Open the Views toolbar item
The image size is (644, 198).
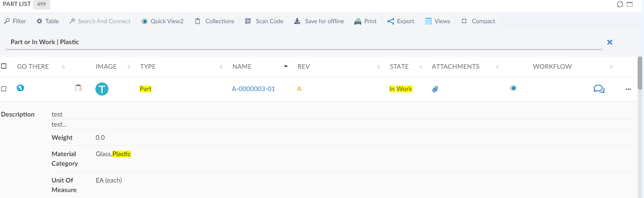437,21
